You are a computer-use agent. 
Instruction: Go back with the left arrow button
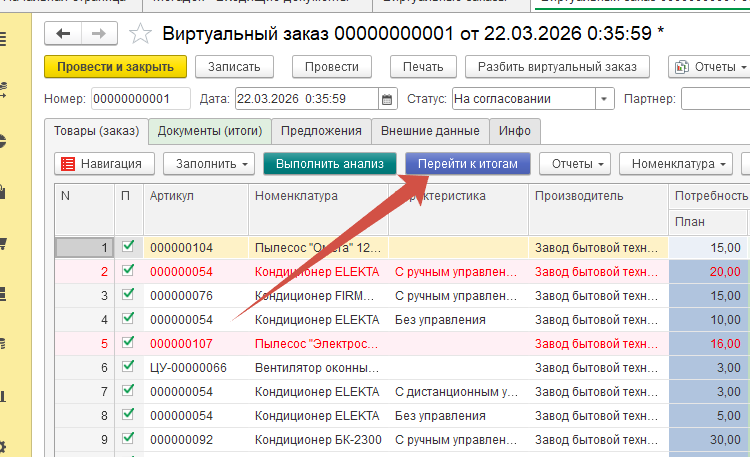point(63,33)
